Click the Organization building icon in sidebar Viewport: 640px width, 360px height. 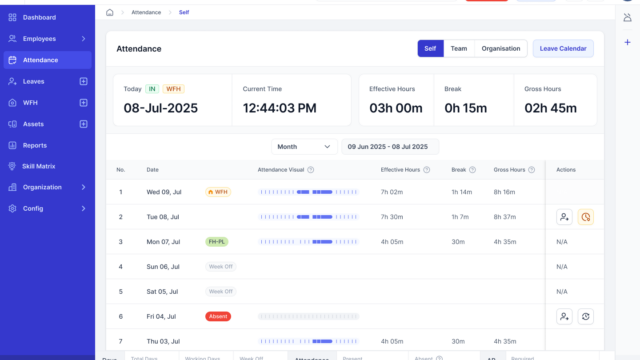[x=12, y=187]
